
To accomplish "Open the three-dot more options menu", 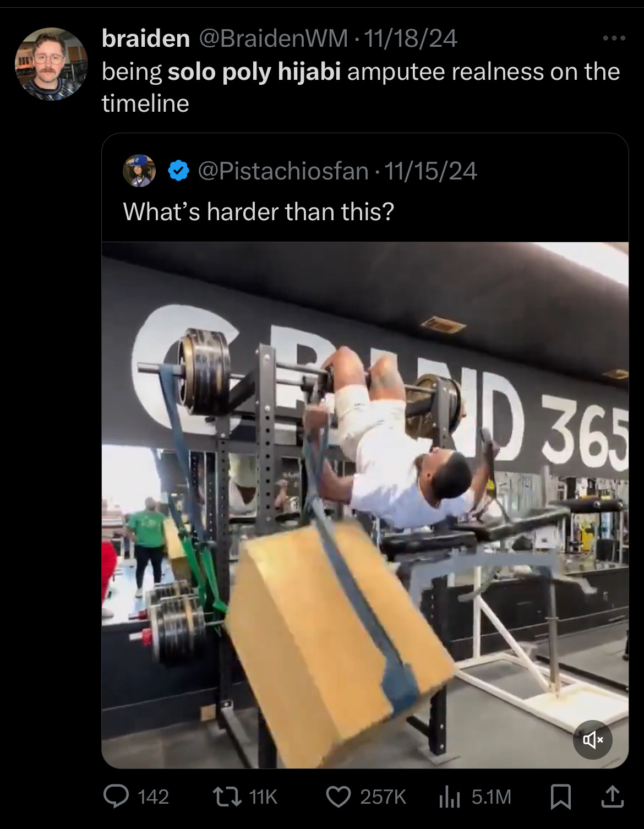I will [x=614, y=38].
